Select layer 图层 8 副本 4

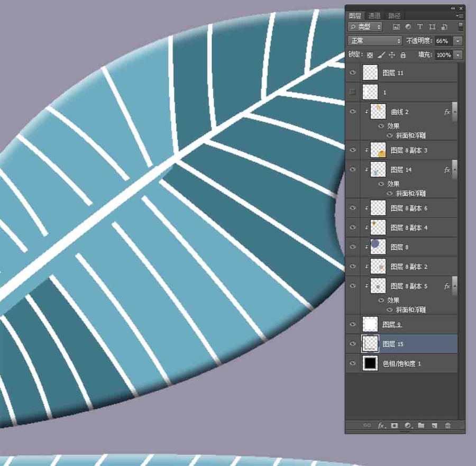click(409, 227)
